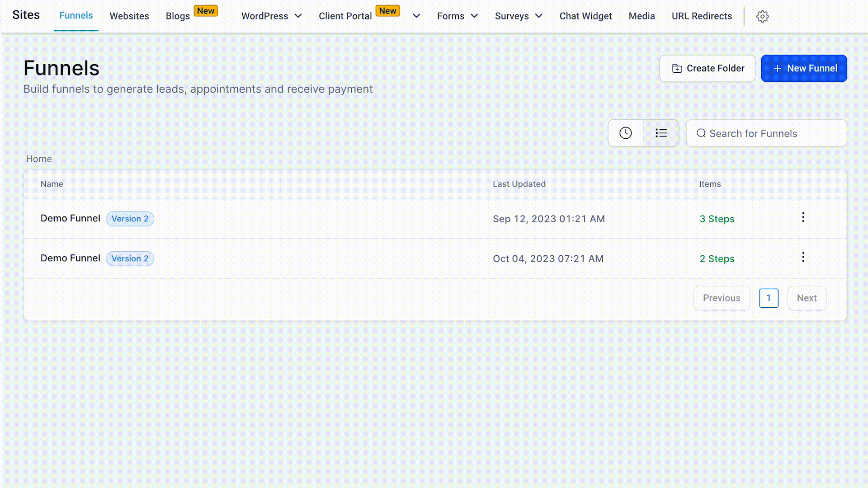This screenshot has width=868, height=488.
Task: Expand the Surveys dropdown
Action: [518, 16]
